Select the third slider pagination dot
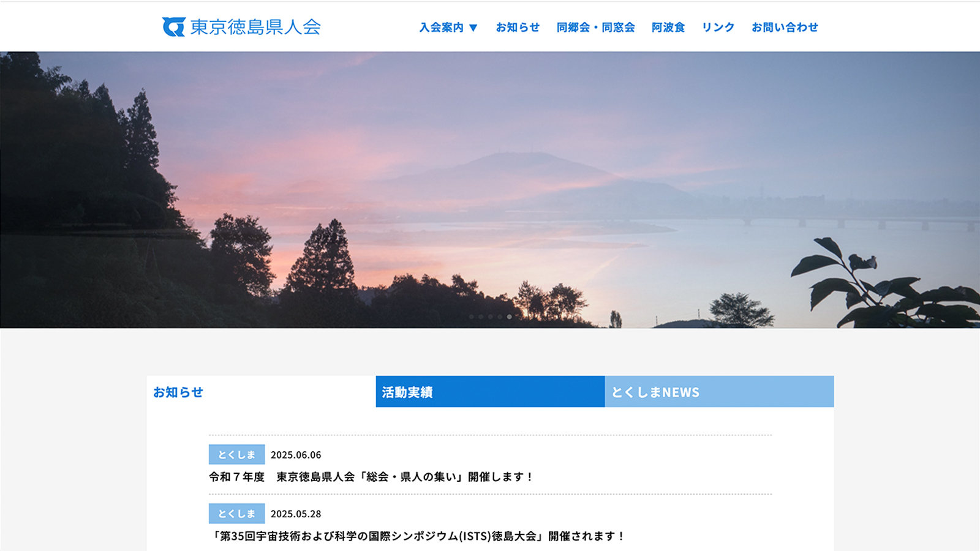This screenshot has width=980, height=551. point(491,317)
